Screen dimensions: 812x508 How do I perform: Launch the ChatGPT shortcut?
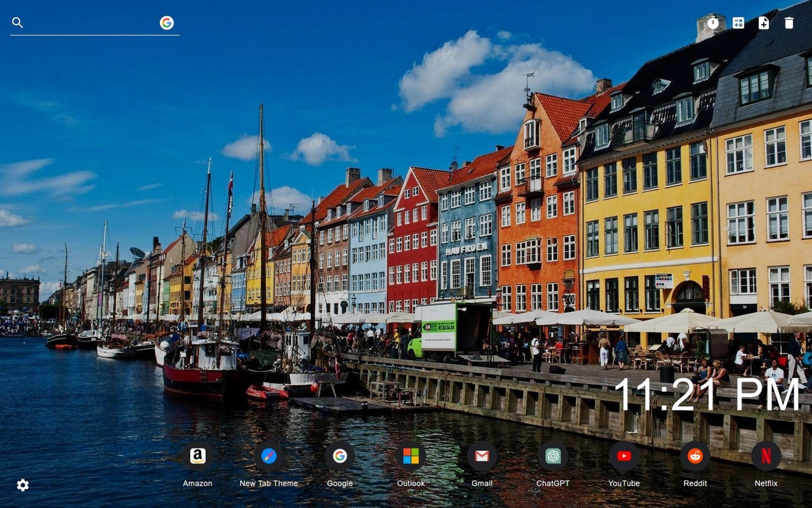pos(553,456)
